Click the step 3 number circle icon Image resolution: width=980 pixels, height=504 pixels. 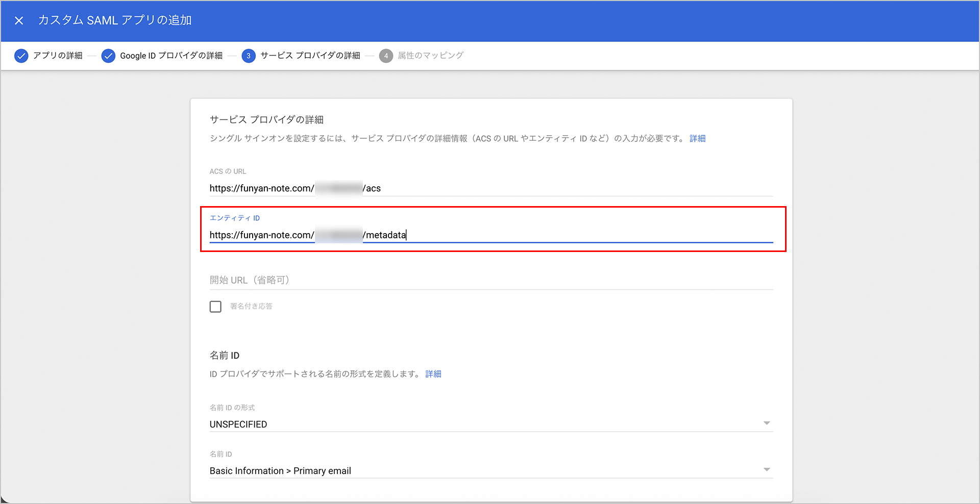[x=249, y=56]
